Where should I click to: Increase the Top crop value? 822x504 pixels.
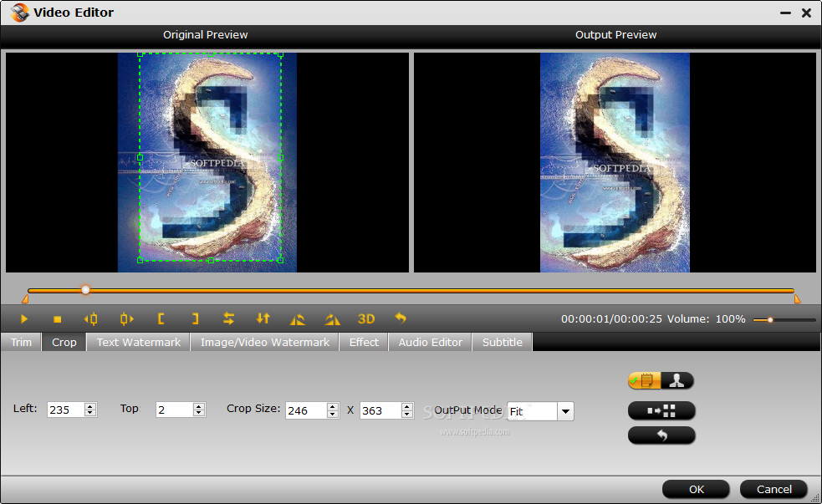(x=199, y=406)
